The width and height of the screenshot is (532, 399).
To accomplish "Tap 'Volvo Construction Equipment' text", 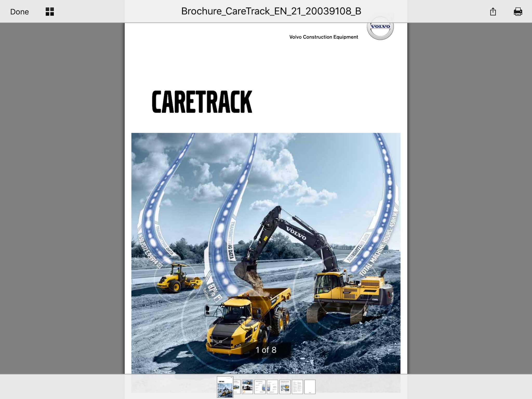I will click(324, 37).
